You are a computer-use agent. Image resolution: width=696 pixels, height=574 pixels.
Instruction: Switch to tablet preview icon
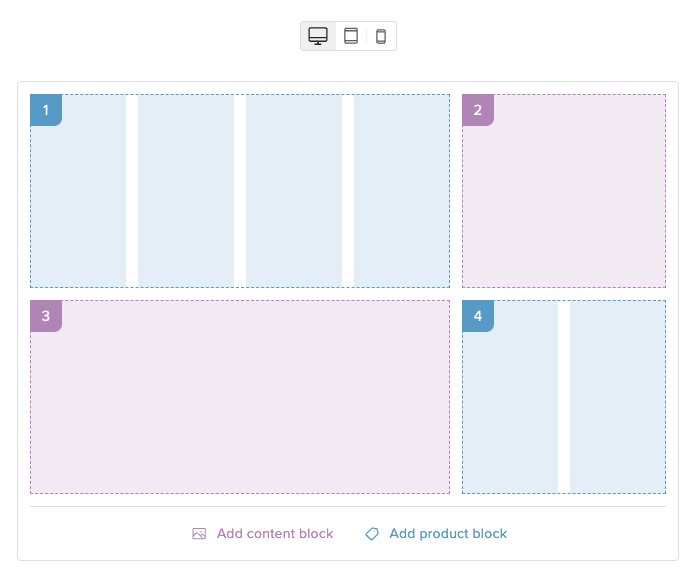(350, 36)
